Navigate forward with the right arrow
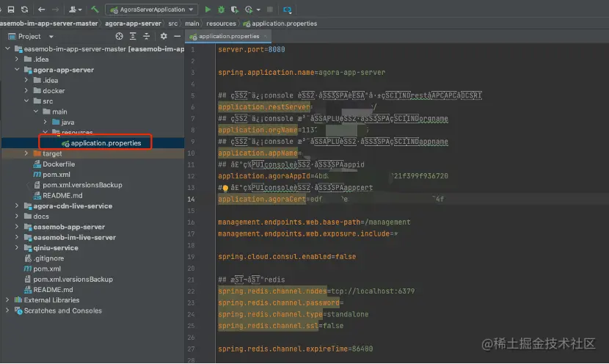The height and width of the screenshot is (364, 609). click(x=56, y=10)
